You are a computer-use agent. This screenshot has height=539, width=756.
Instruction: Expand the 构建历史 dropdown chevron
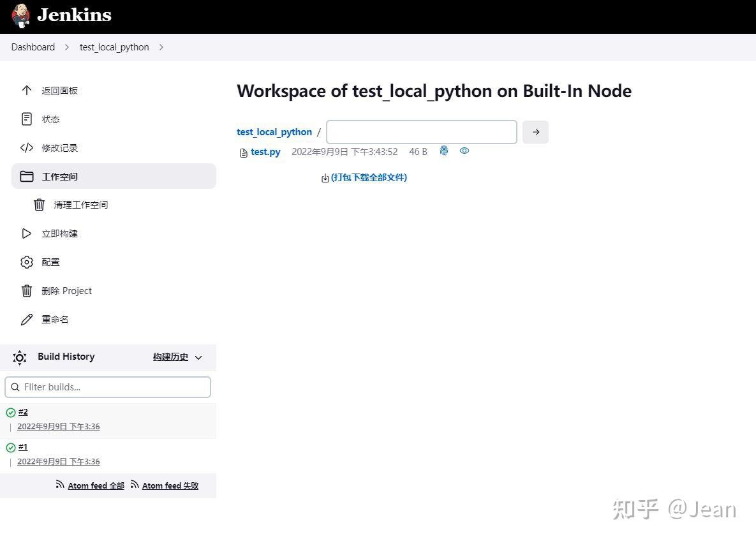[198, 358]
